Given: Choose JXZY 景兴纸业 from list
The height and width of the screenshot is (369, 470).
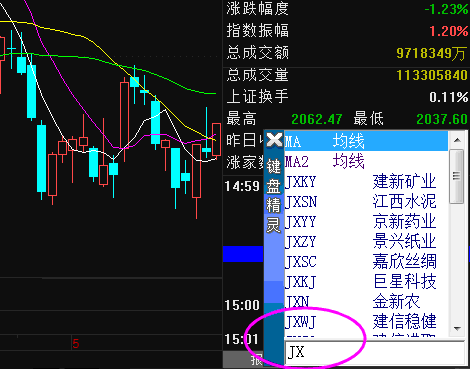Looking at the screenshot, I should (x=366, y=242).
